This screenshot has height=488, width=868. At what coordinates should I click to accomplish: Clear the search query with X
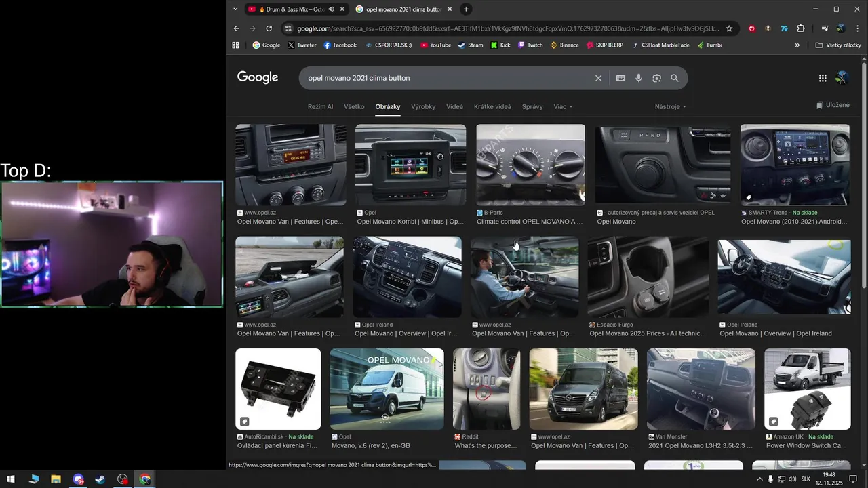click(598, 78)
